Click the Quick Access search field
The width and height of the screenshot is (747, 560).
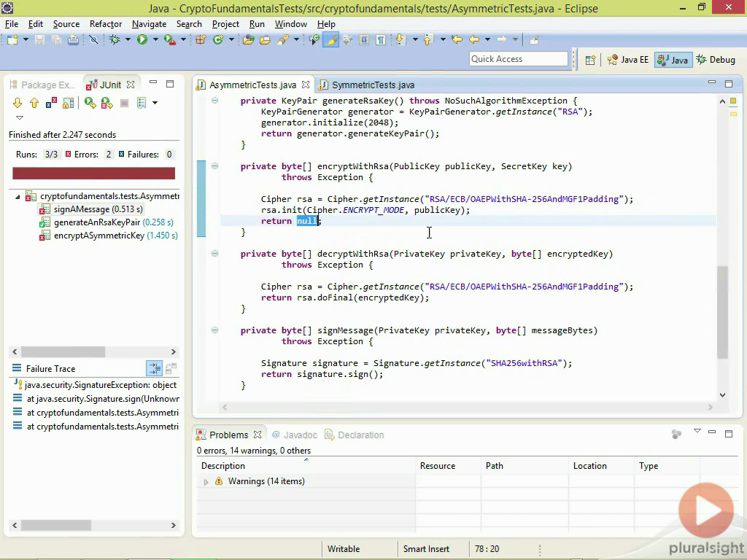[x=519, y=59]
